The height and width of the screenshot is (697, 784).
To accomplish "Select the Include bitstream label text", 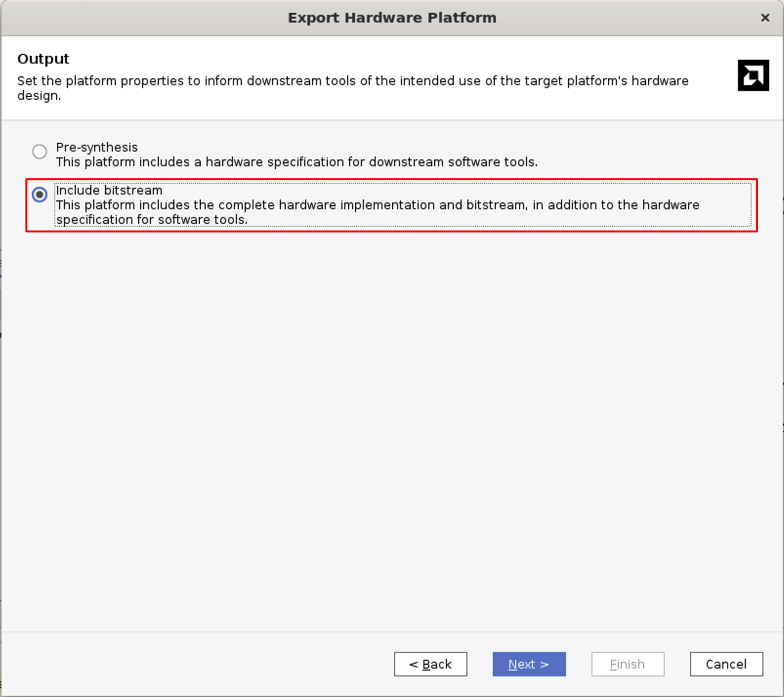I will 108,190.
